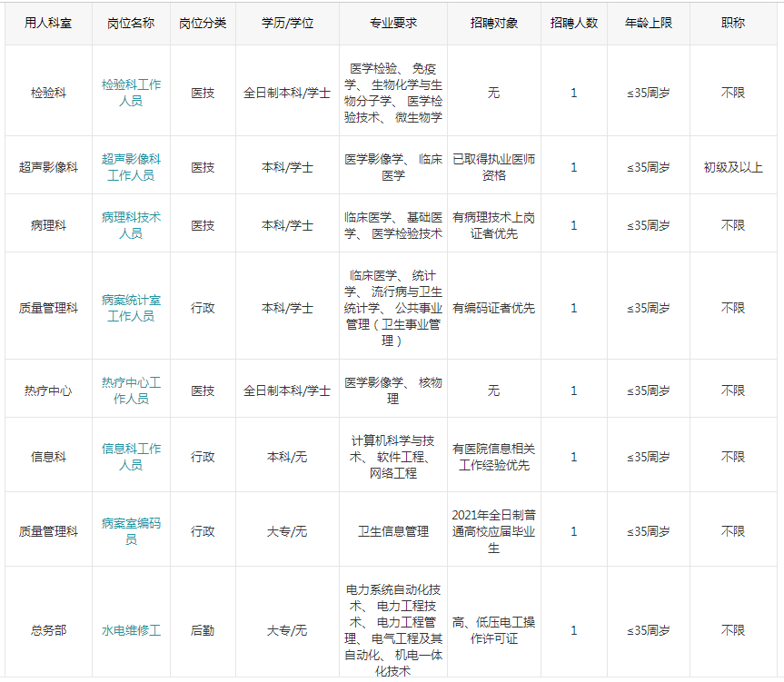Select the 年龄上限 column header
Viewport: 784px width, 682px height.
pos(649,23)
